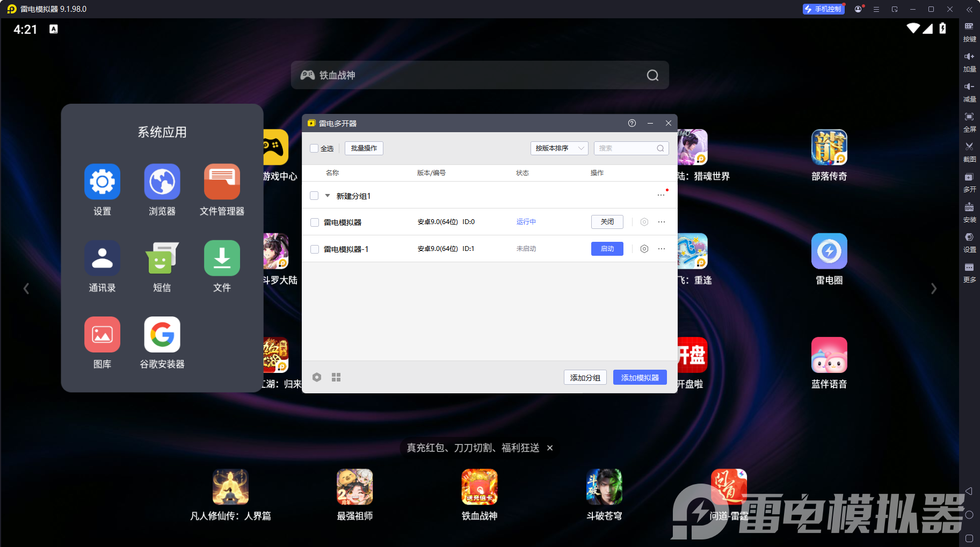Collapse the right sidebar with double chevron
Viewport: 980px width, 547px height.
pos(969,9)
